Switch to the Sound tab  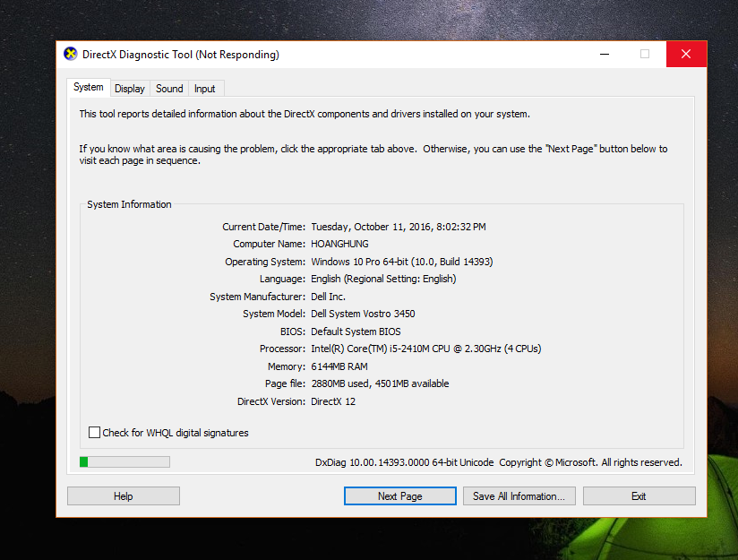[x=169, y=89]
